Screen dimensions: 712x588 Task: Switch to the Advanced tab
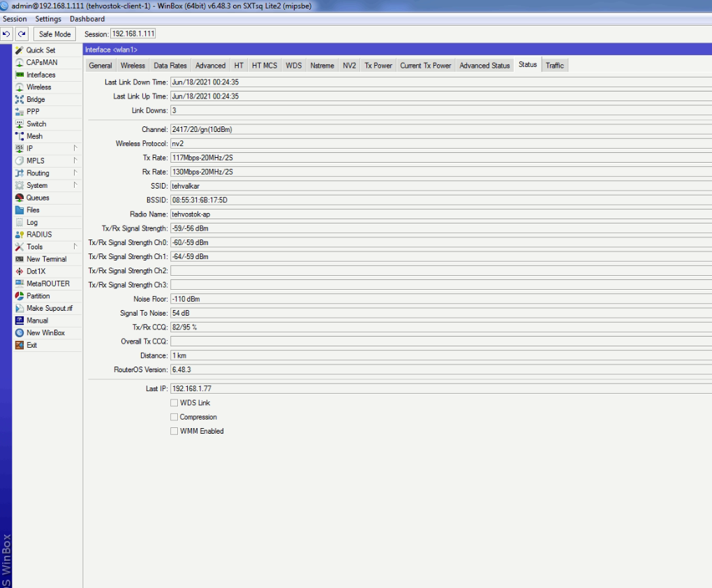(210, 66)
